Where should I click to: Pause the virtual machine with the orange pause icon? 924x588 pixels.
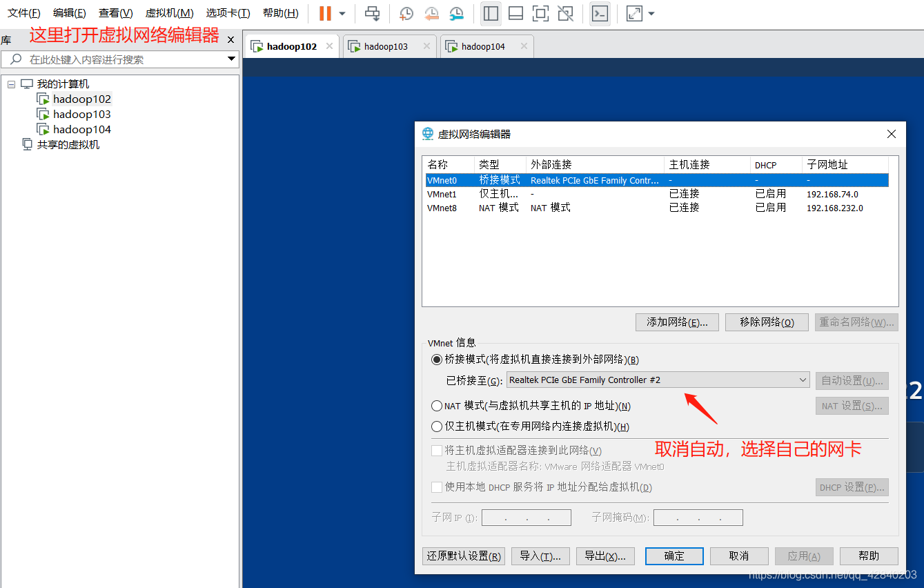tap(325, 13)
